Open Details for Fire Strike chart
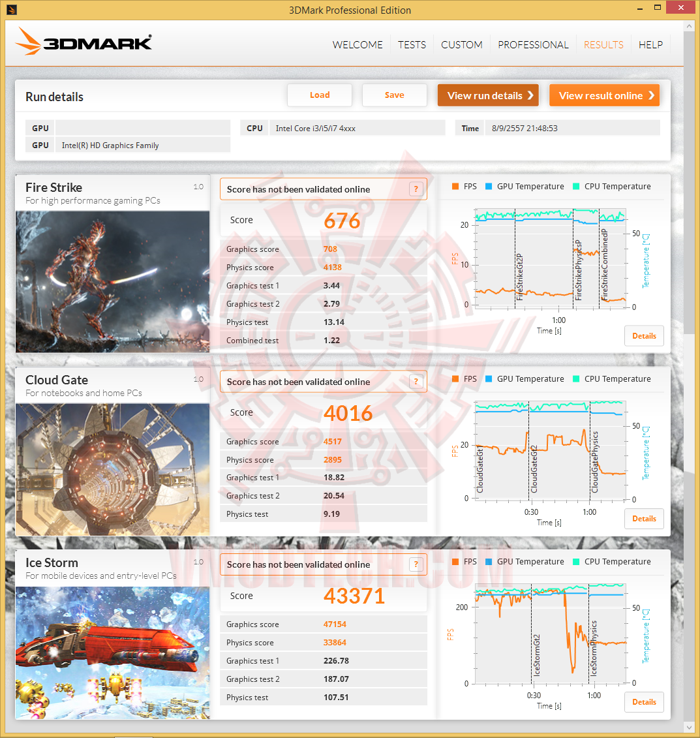 (644, 336)
